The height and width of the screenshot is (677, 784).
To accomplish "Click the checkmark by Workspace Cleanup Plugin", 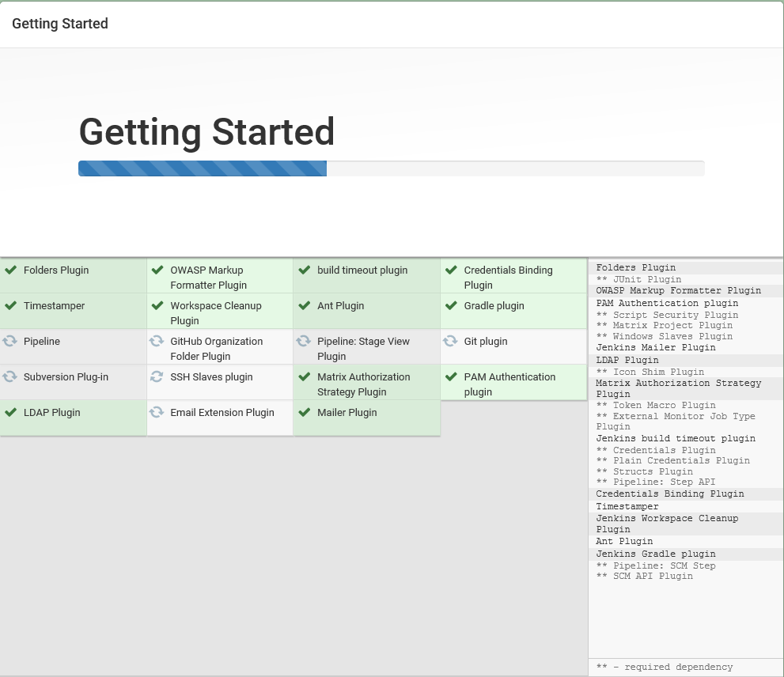I will [157, 305].
